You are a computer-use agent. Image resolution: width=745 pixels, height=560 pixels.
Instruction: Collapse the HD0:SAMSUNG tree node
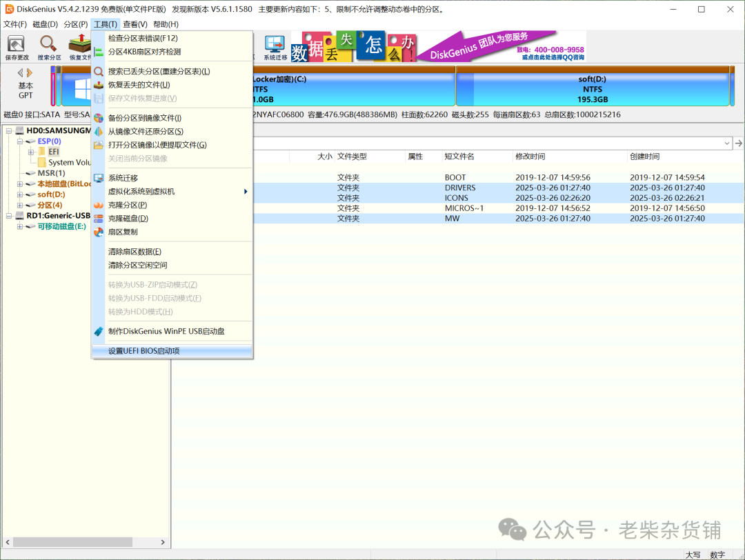click(8, 130)
